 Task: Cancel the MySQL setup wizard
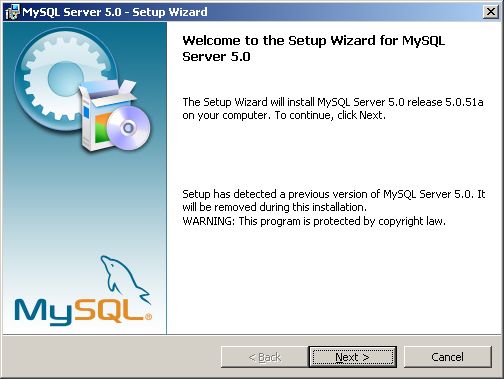[448, 357]
